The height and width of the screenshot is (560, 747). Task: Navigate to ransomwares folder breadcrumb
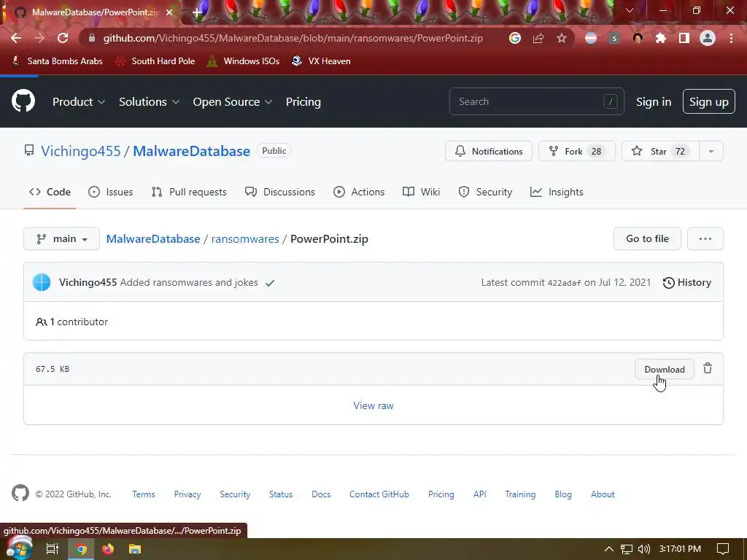(245, 239)
